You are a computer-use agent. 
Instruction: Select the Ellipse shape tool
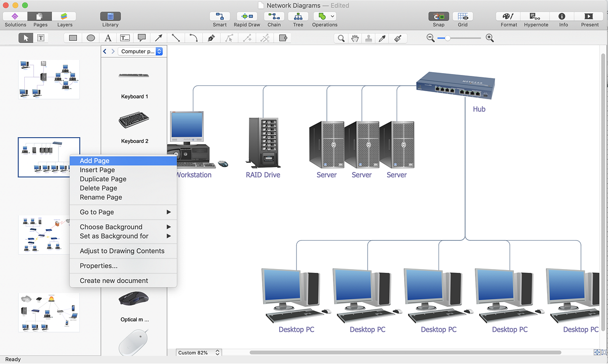coord(91,38)
